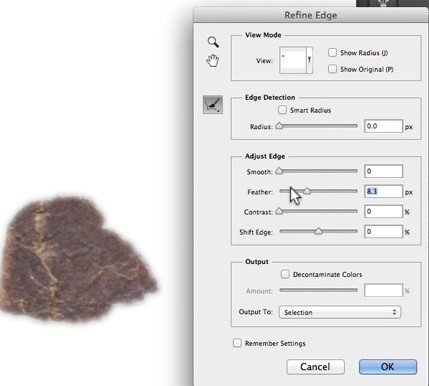
Task: Click the Smooth slider handle
Action: click(x=279, y=171)
